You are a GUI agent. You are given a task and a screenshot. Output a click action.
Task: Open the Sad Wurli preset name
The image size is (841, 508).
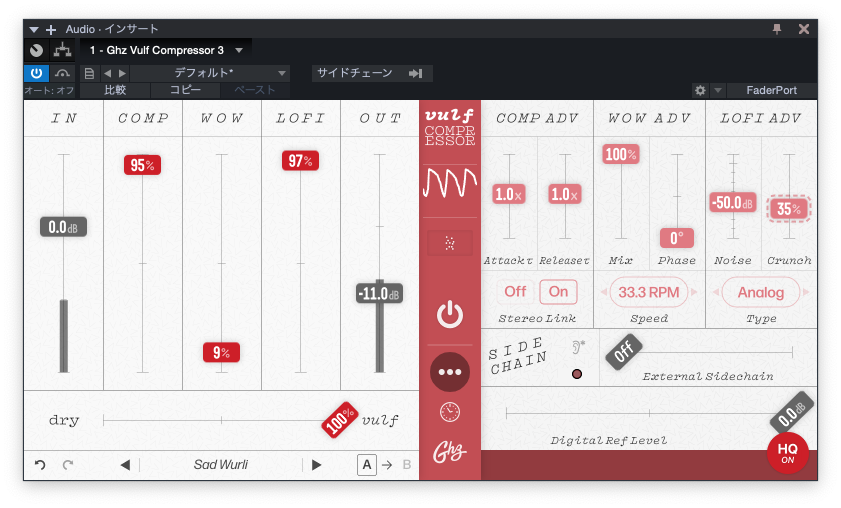point(221,465)
